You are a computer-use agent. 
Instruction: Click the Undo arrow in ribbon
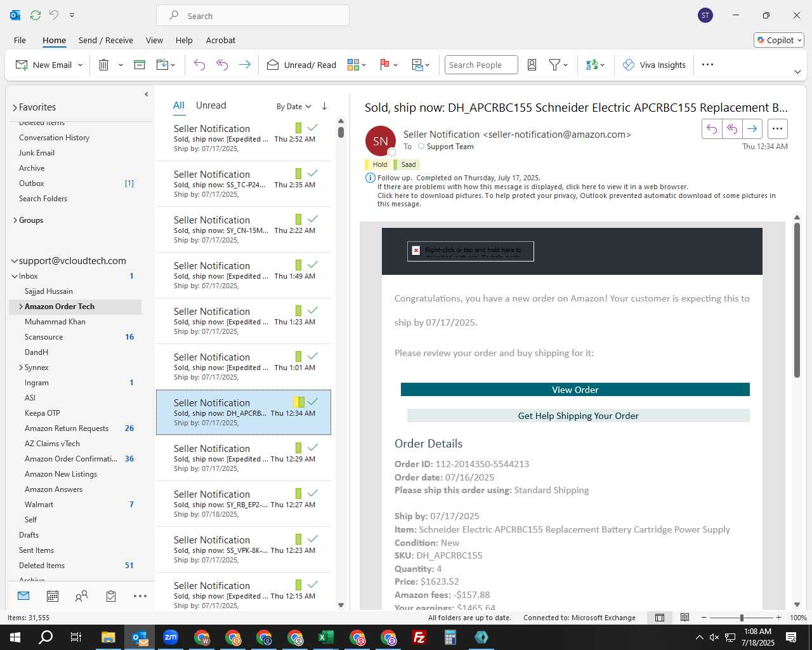click(x=199, y=65)
